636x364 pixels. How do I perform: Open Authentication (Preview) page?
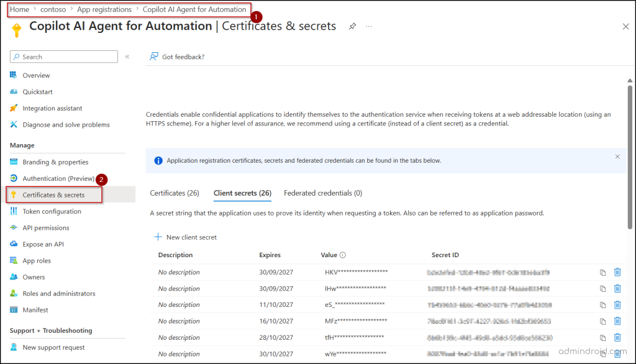(58, 178)
